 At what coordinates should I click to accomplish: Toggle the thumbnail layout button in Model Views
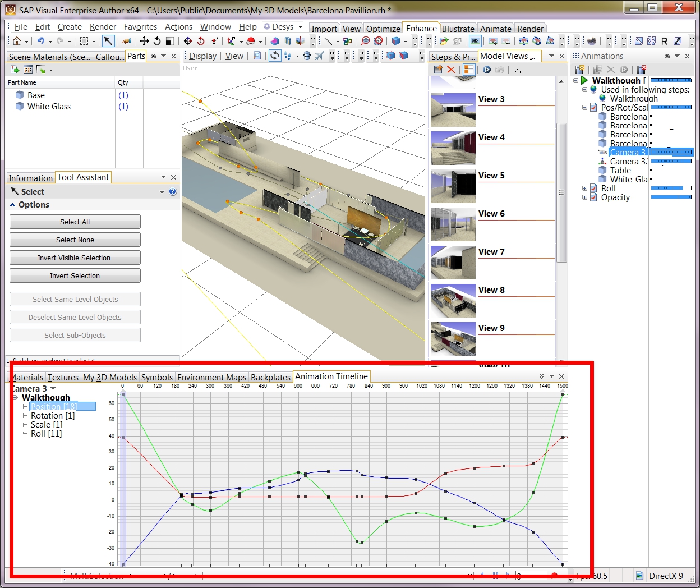[468, 70]
